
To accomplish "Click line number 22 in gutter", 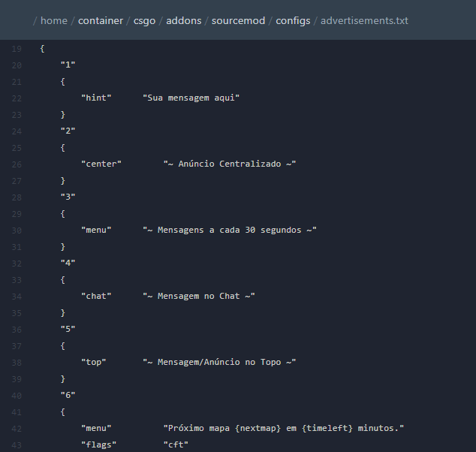I will [x=17, y=98].
